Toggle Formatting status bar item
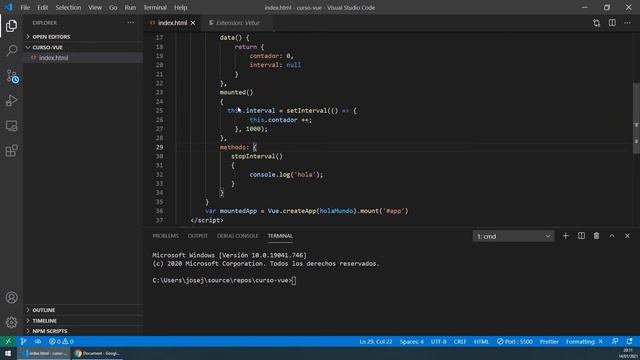640x360 pixels. [584, 341]
